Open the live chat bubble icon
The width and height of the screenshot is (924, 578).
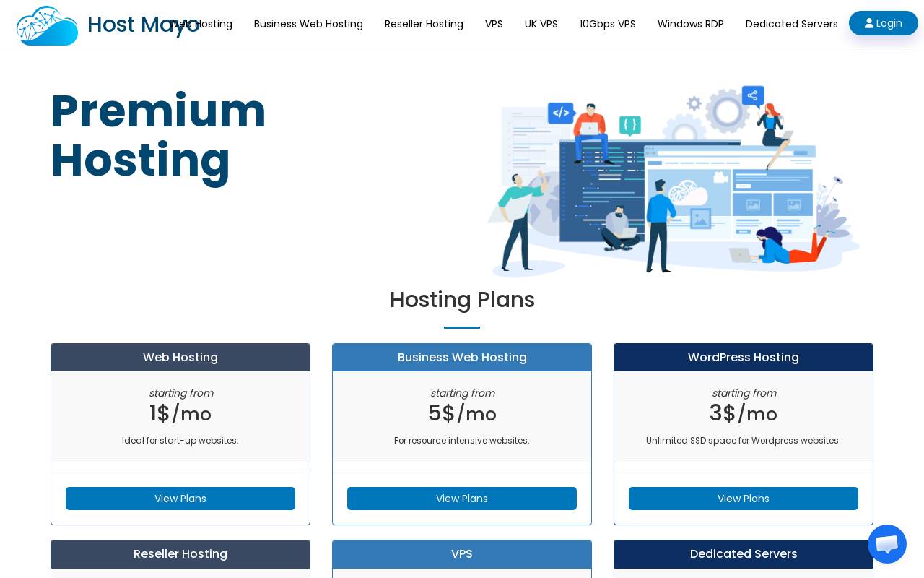point(887,544)
